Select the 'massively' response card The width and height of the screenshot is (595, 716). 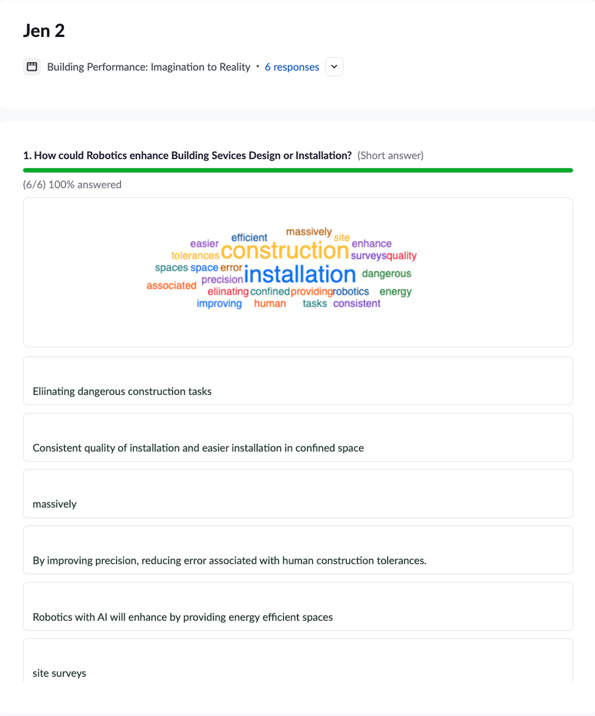click(x=298, y=494)
